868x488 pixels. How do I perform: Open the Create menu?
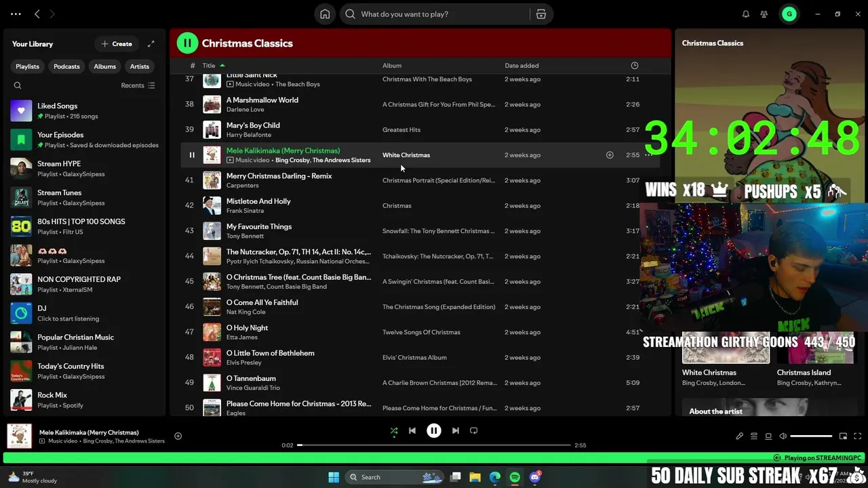117,43
